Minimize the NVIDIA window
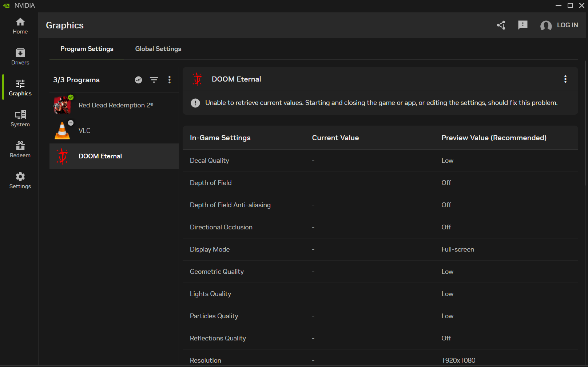Screen dimensions: 588x367 click(x=559, y=5)
